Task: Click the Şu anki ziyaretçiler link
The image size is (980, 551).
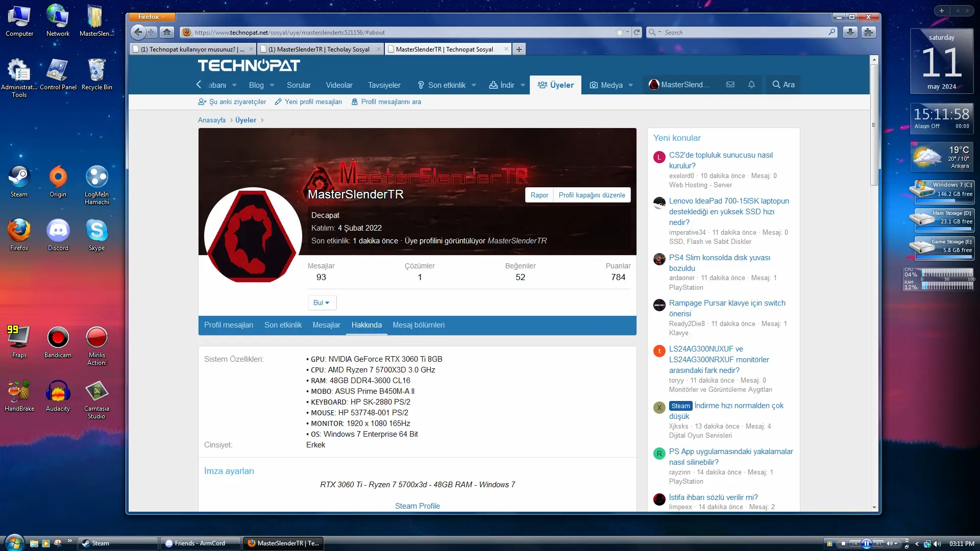Action: pos(232,102)
